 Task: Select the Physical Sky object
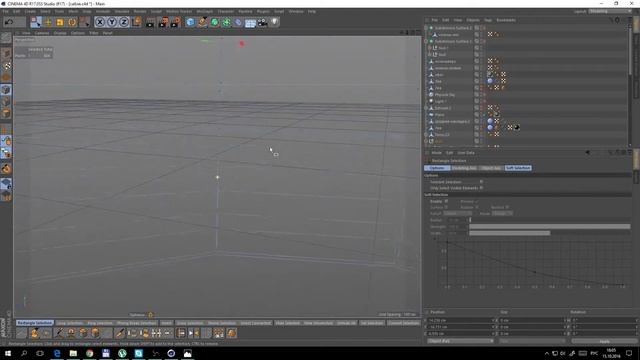pyautogui.click(x=444, y=95)
